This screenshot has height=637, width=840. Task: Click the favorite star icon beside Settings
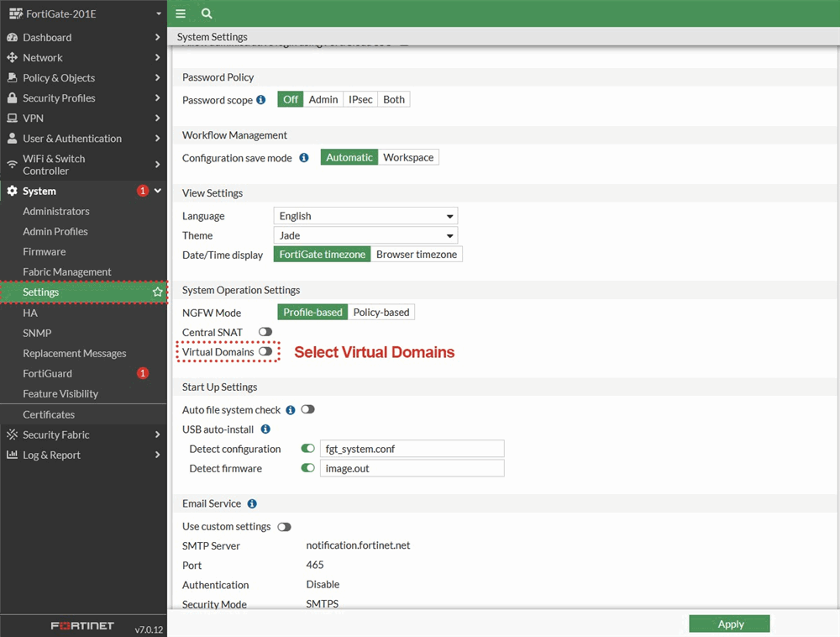157,292
